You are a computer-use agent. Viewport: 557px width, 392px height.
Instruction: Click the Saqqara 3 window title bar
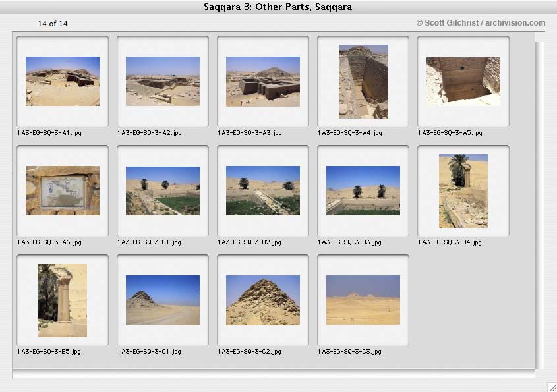(278, 7)
